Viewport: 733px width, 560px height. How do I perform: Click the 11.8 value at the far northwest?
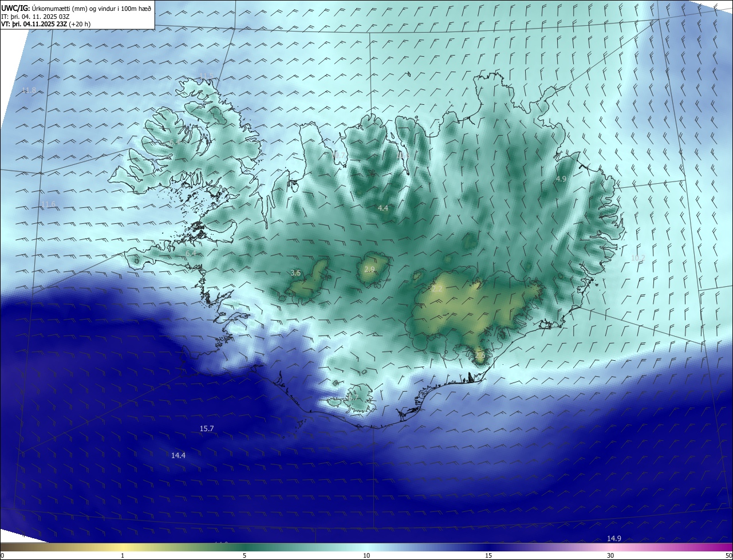pyautogui.click(x=29, y=90)
